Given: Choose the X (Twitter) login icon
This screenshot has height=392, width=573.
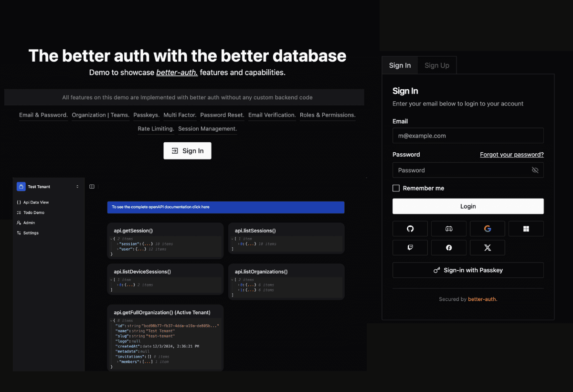Looking at the screenshot, I should click(487, 247).
